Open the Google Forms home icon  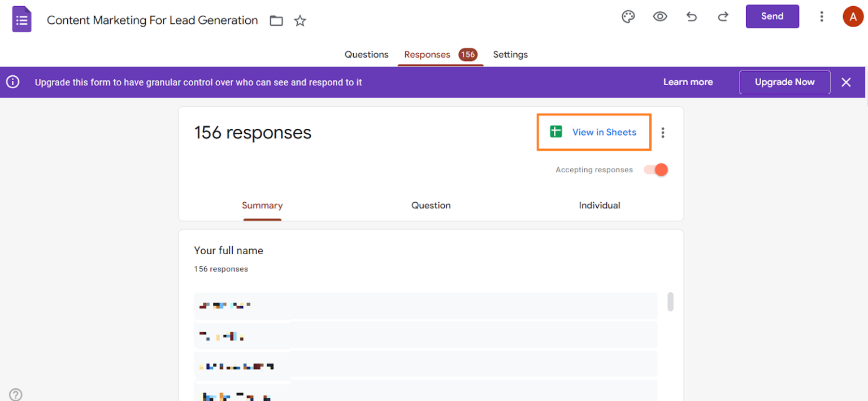click(22, 20)
